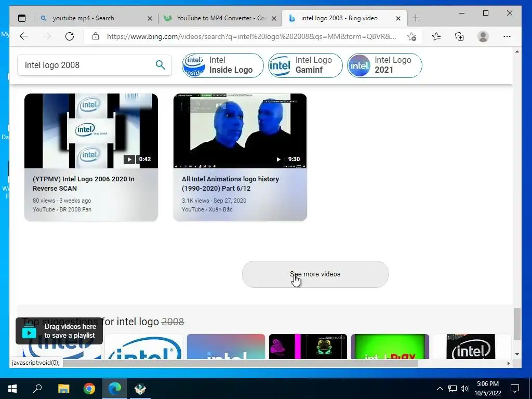The image size is (532, 399).
Task: Open the network status tray icon
Action: click(x=453, y=389)
